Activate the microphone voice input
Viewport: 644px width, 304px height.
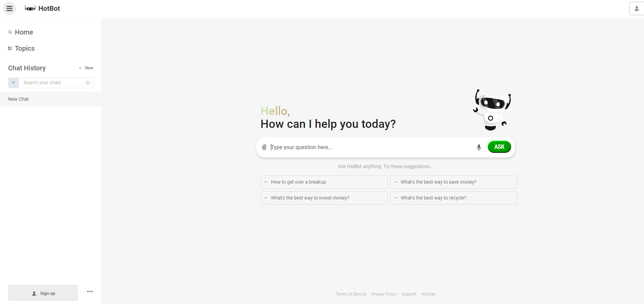(x=479, y=147)
